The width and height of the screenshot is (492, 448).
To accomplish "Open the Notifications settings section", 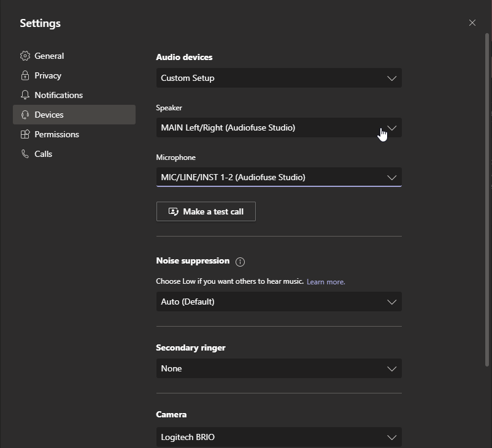I will (58, 95).
